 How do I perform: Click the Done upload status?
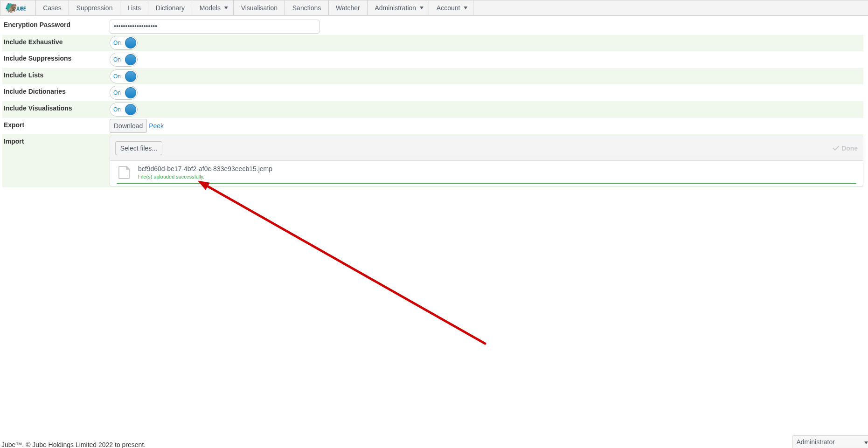pyautogui.click(x=845, y=148)
